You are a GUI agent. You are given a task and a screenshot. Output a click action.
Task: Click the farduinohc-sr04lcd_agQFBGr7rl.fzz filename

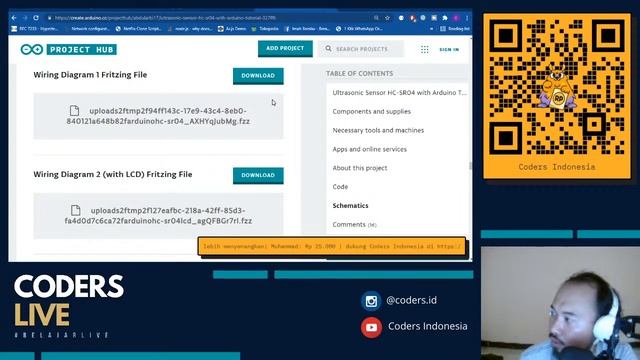click(x=158, y=216)
